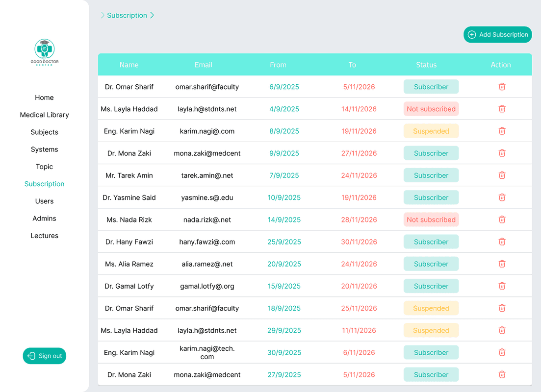
Task: Click trash icon for Mr. Tarek Amin
Action: click(502, 175)
